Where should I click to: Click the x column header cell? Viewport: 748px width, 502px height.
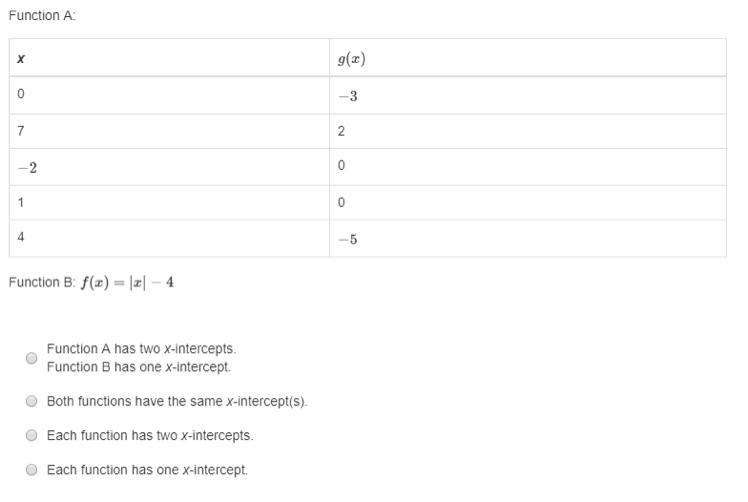pyautogui.click(x=169, y=58)
